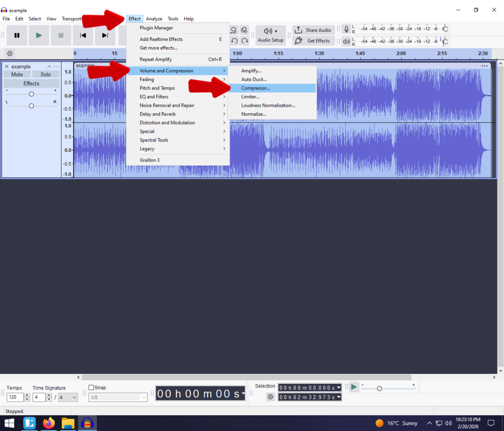Open the Analyze menu

[154, 19]
